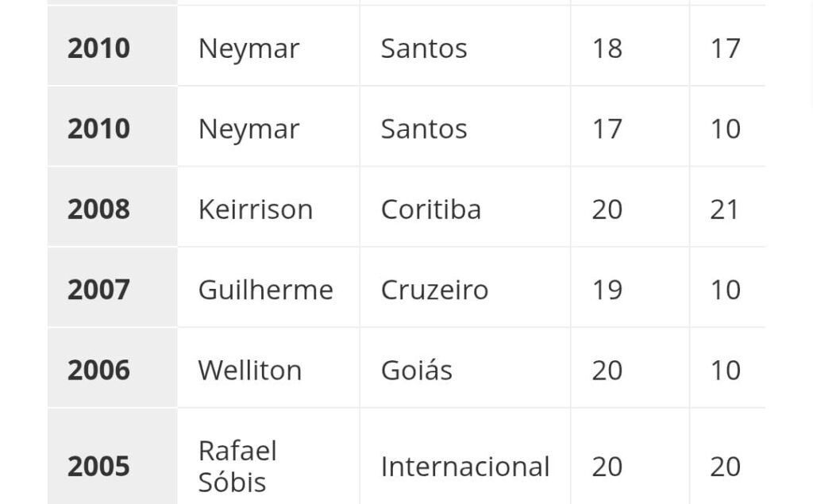Select the 2005 year cell
Image resolution: width=813 pixels, height=504 pixels.
[x=98, y=466]
